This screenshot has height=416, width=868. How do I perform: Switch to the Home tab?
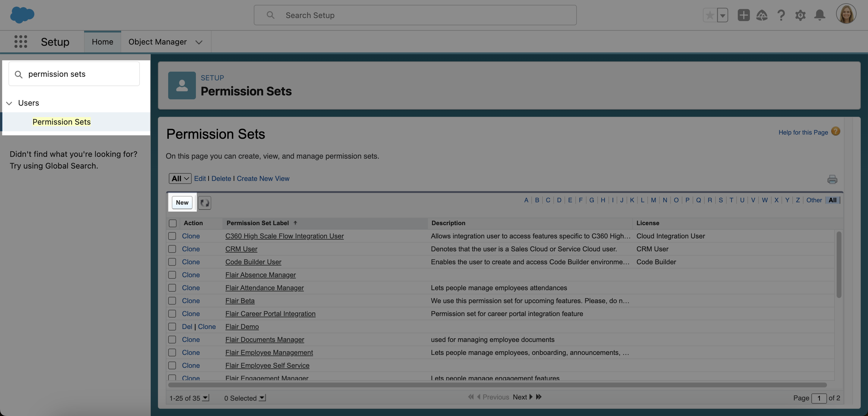(x=102, y=42)
